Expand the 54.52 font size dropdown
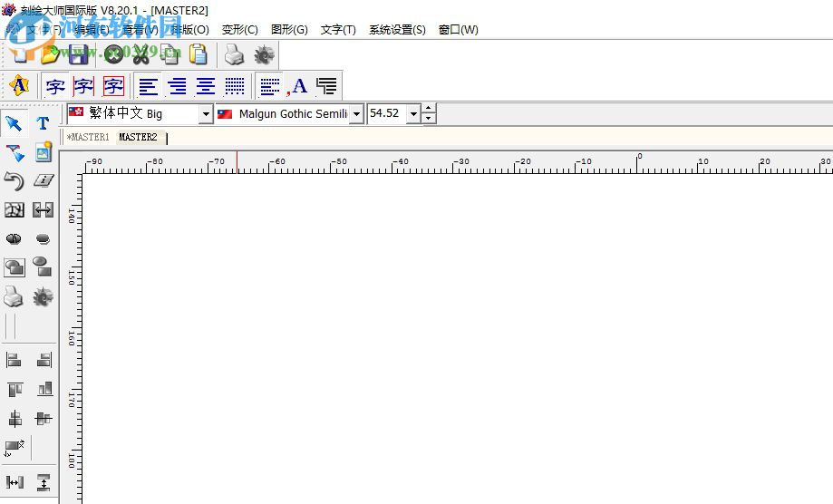The width and height of the screenshot is (833, 504). [x=412, y=113]
